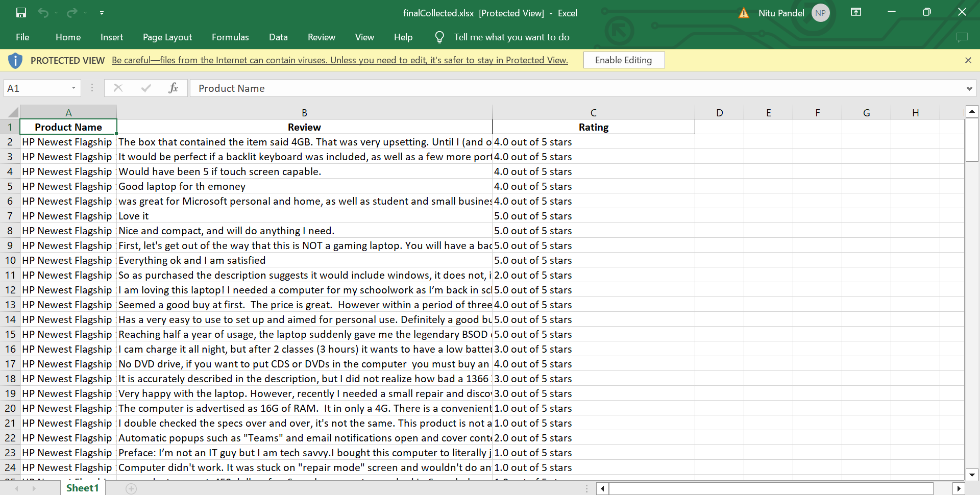Screen dimensions: 980x495
Task: Minimize the Excel window
Action: (x=892, y=12)
